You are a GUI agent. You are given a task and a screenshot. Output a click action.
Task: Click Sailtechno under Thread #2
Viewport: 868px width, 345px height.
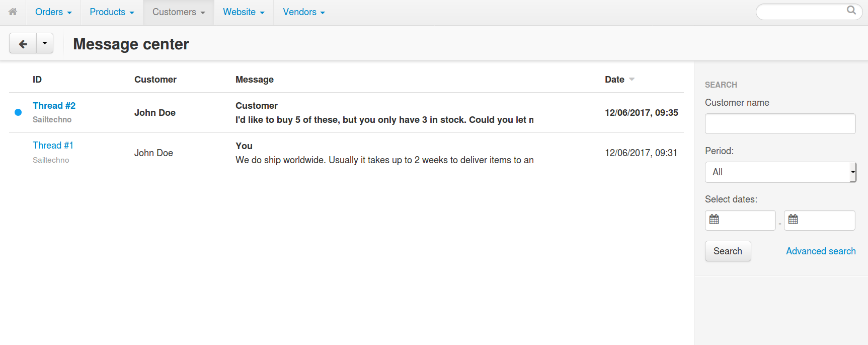pos(52,120)
